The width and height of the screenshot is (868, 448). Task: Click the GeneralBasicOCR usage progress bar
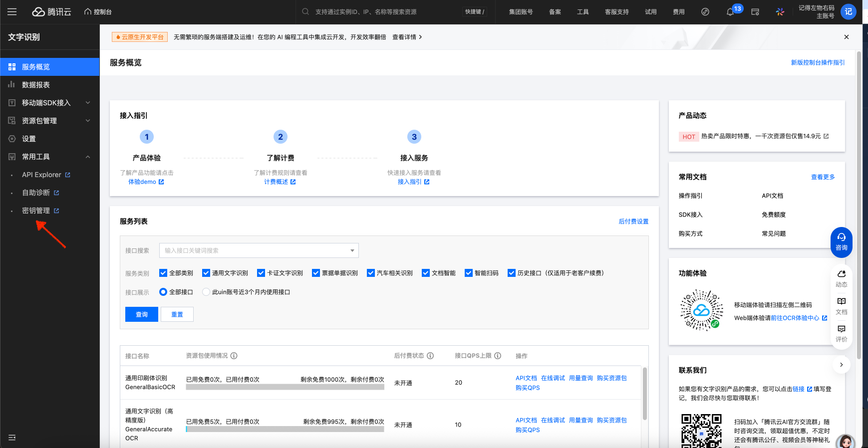[285, 387]
